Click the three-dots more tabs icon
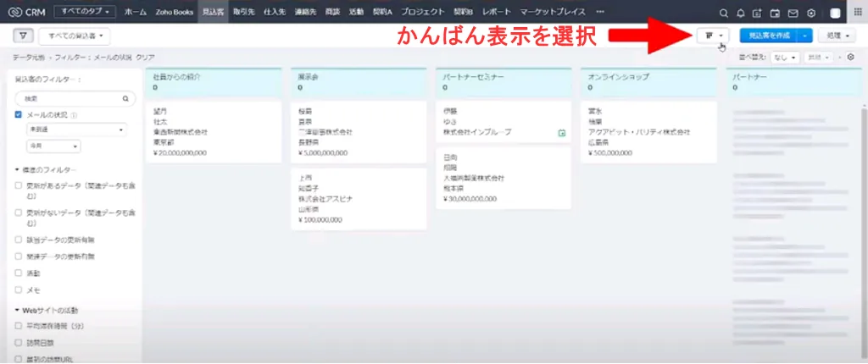 (x=601, y=12)
